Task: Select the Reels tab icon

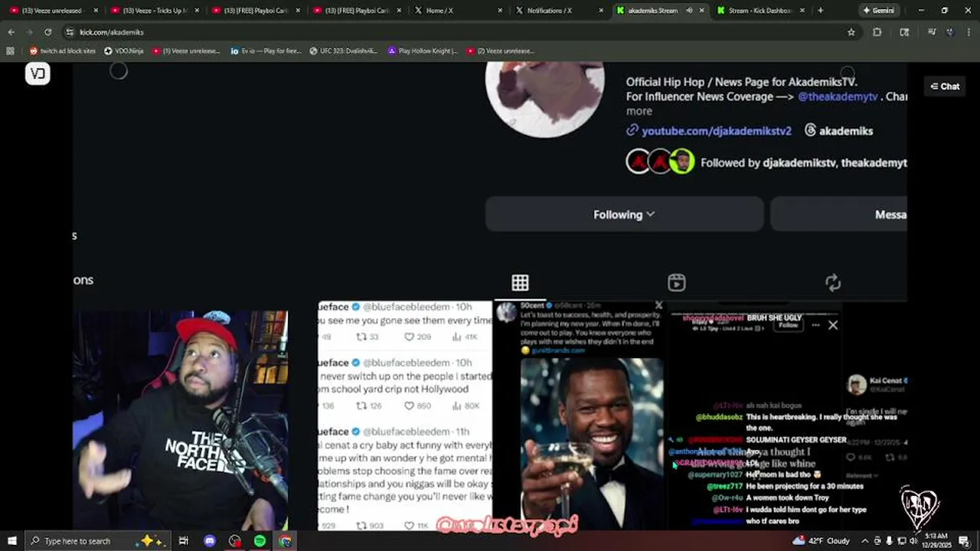Action: (677, 282)
